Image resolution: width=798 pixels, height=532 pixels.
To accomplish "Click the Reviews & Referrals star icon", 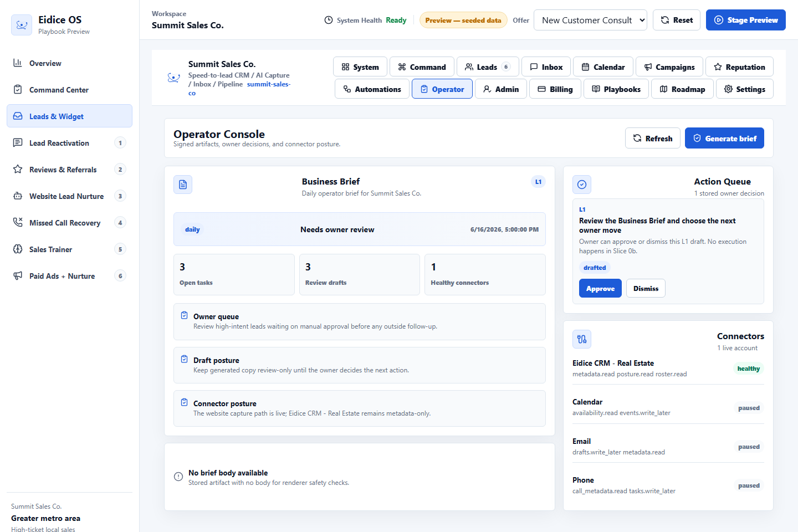I will 18,169.
